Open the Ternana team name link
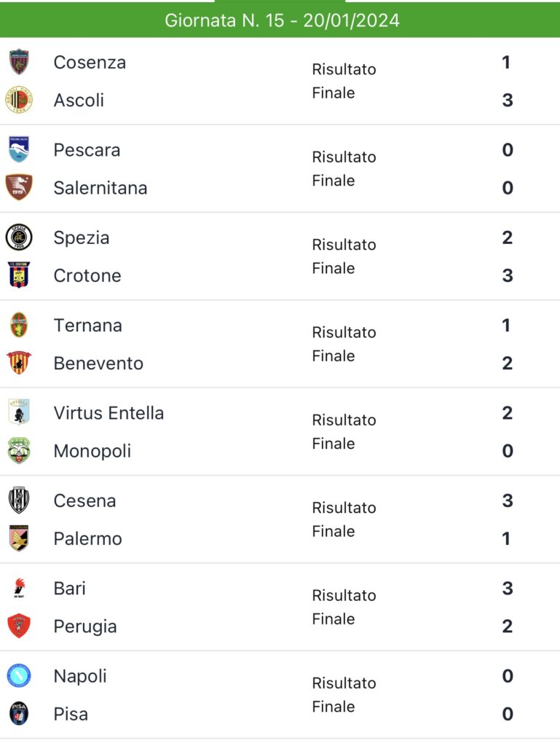This screenshot has height=746, width=560. coord(87,326)
